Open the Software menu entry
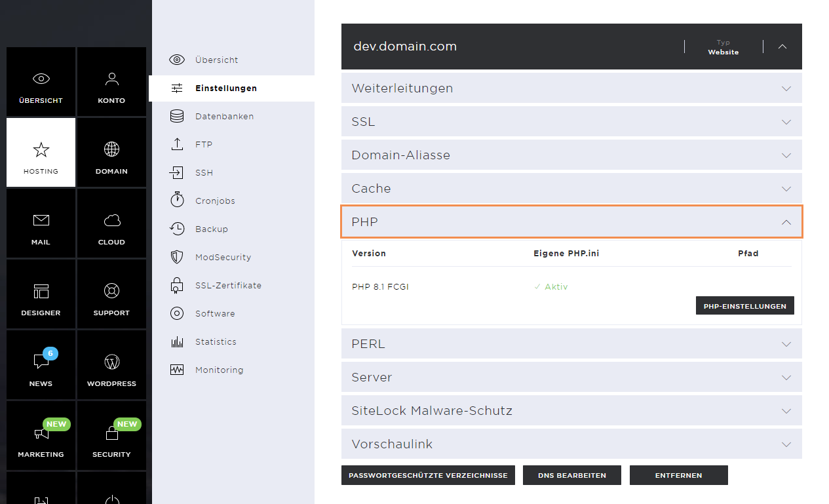829x504 pixels. 215,313
